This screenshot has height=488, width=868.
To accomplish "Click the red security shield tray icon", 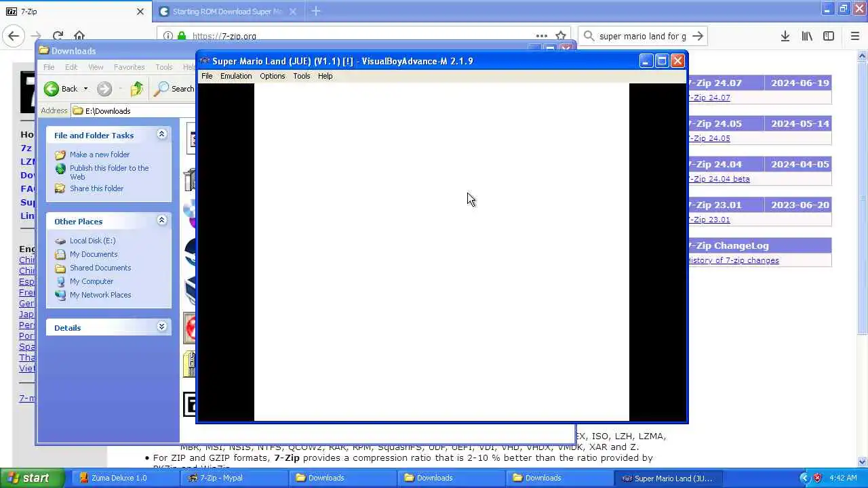I will [816, 478].
